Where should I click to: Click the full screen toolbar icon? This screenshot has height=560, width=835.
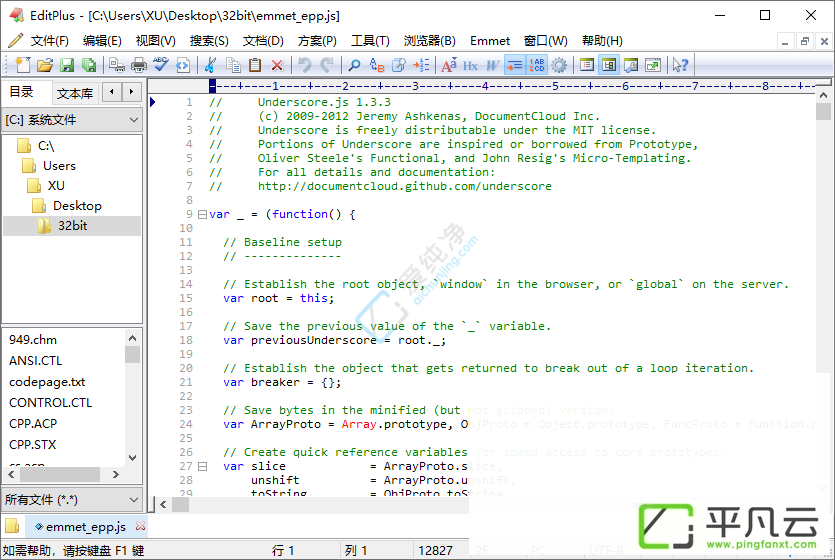click(652, 65)
